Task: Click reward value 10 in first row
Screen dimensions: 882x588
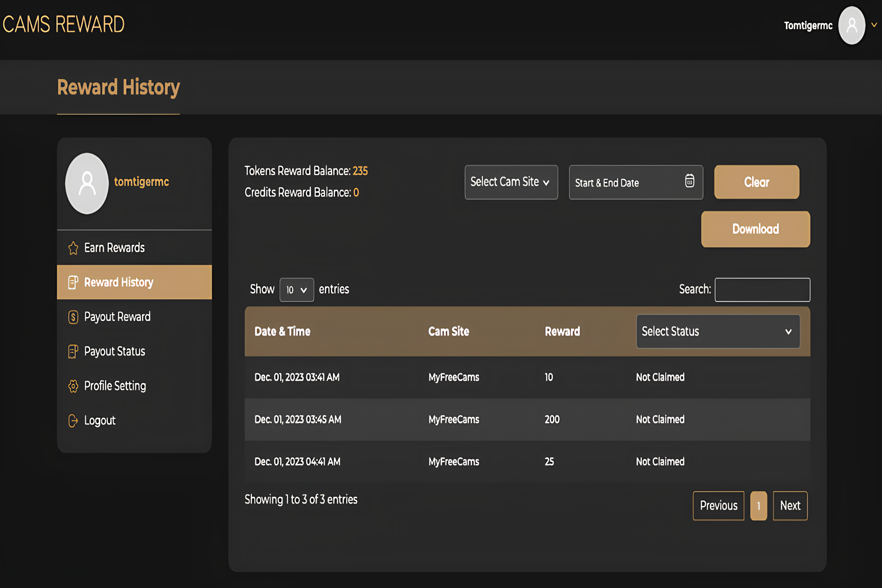Action: (549, 377)
